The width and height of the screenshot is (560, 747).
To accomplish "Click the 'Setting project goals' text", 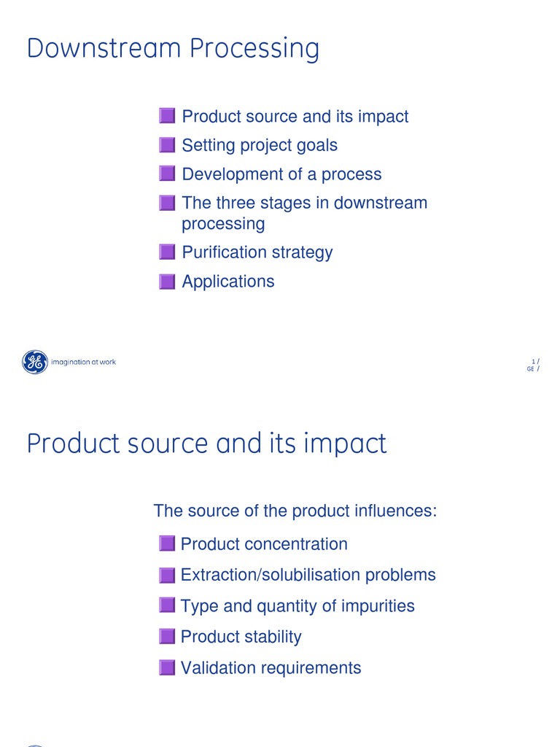I will (260, 145).
